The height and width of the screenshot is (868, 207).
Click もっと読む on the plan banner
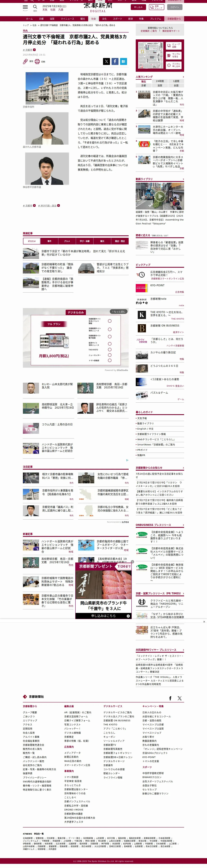[x=119, y=312]
